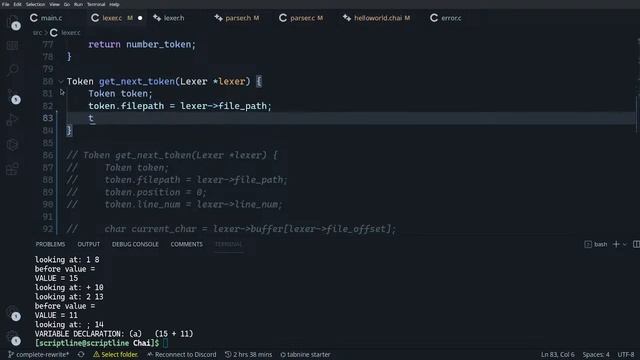The height and width of the screenshot is (360, 640).
Task: Click the src breadcrumb segment
Action: coord(37,33)
